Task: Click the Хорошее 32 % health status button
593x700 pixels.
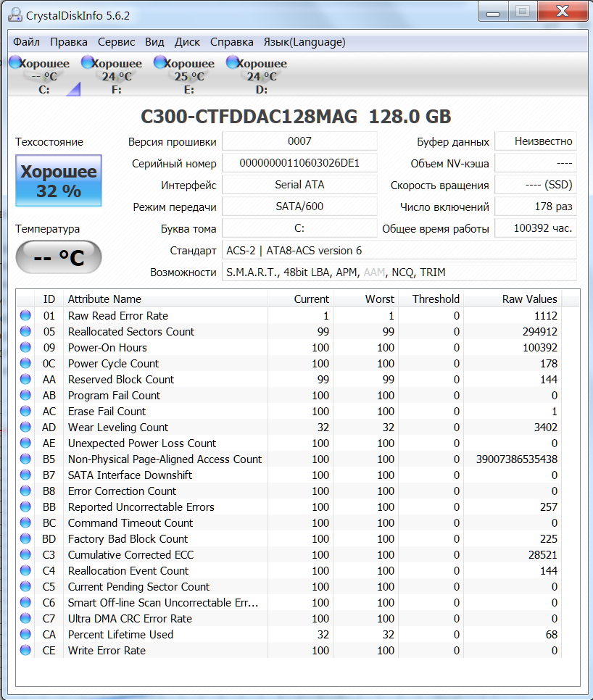Action: (x=58, y=181)
